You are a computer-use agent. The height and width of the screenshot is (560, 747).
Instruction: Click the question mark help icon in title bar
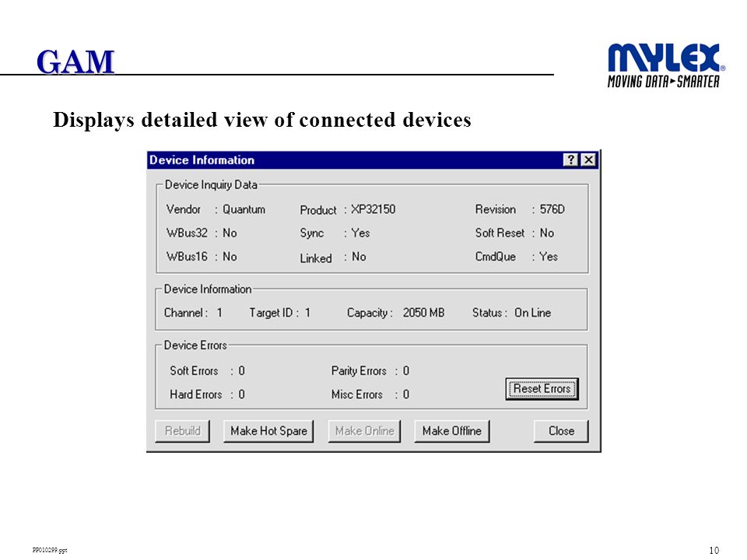pyautogui.click(x=570, y=160)
